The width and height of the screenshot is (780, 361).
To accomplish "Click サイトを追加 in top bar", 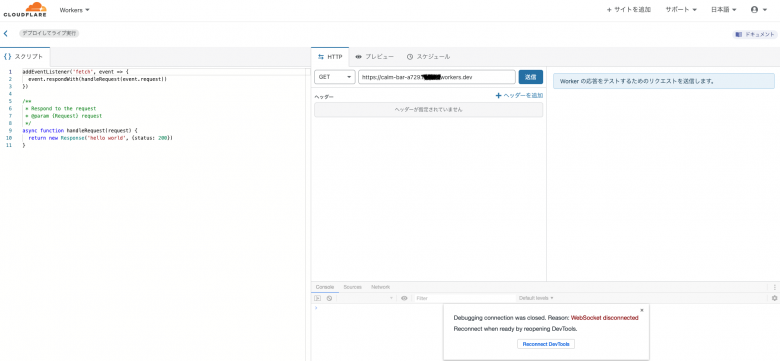I will pyautogui.click(x=629, y=9).
